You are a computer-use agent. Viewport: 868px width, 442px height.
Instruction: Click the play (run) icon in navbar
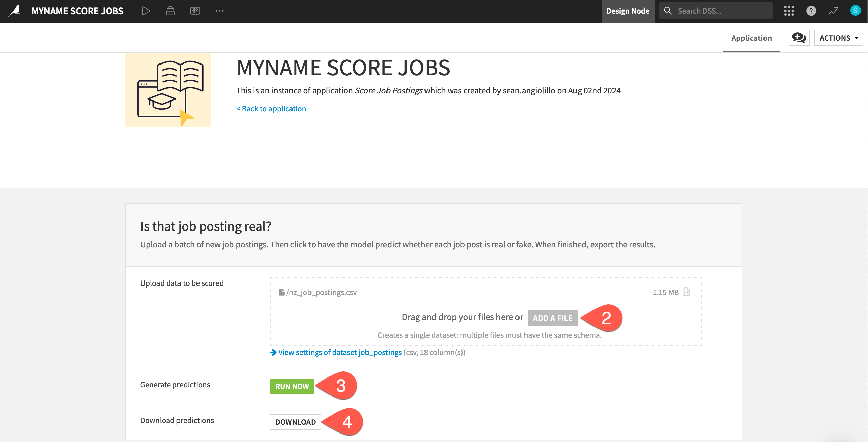(x=146, y=11)
